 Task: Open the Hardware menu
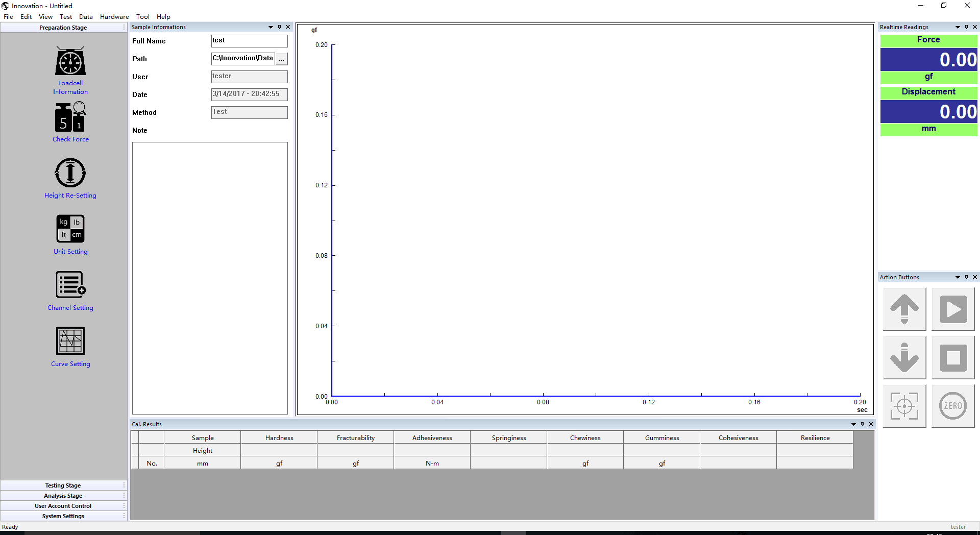(114, 17)
